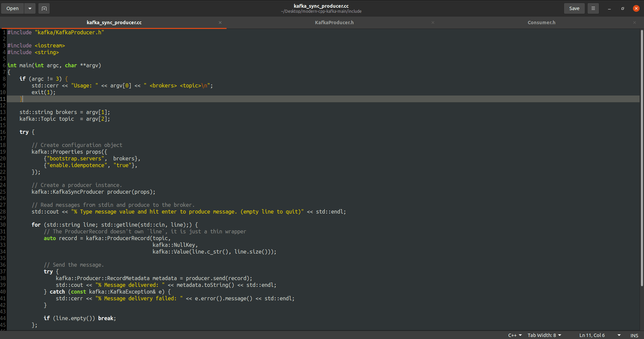Screen dimensions: 644x339
Task: Click the "enable.idempotence" string
Action: coord(77,165)
